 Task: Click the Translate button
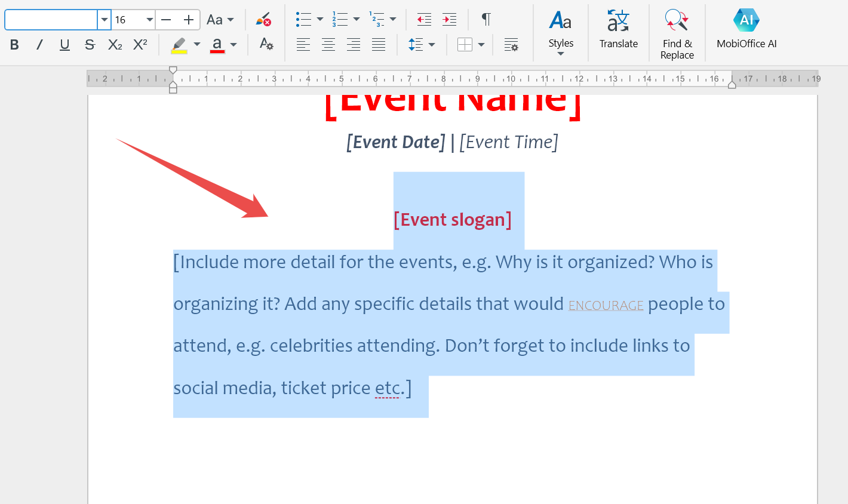pyautogui.click(x=619, y=30)
